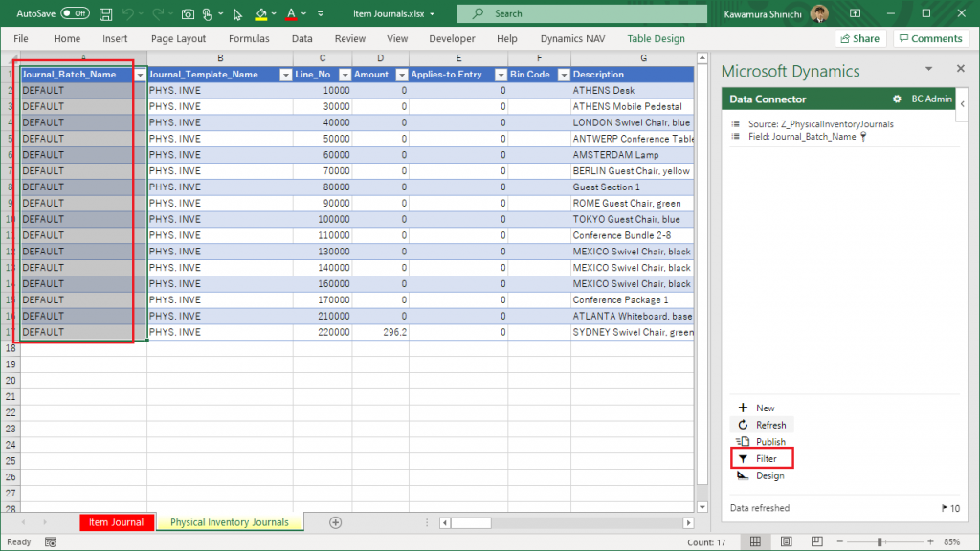Screen dimensions: 980x551
Task: Click the Search box in the title bar
Action: [x=582, y=13]
